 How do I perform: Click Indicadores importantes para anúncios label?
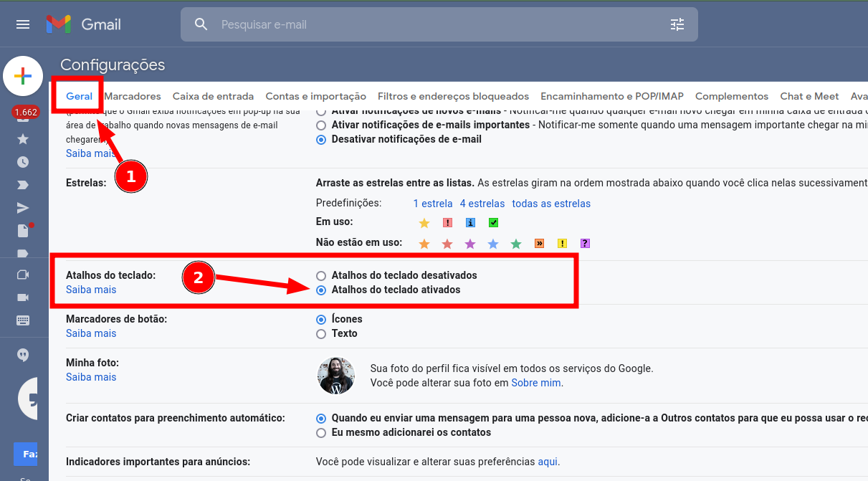click(158, 462)
